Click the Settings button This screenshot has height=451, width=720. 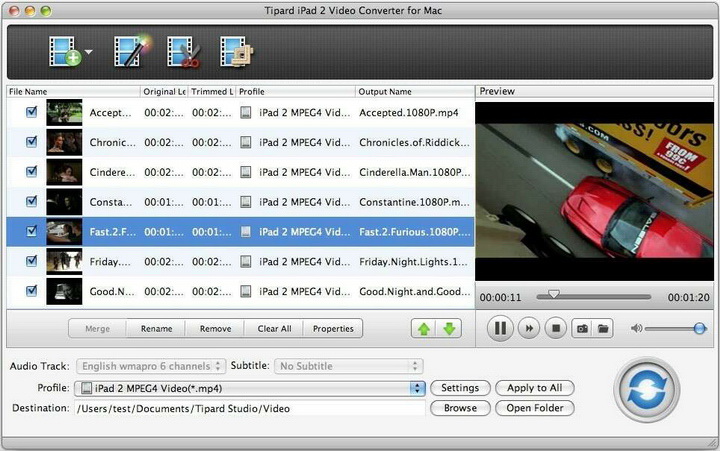point(460,388)
